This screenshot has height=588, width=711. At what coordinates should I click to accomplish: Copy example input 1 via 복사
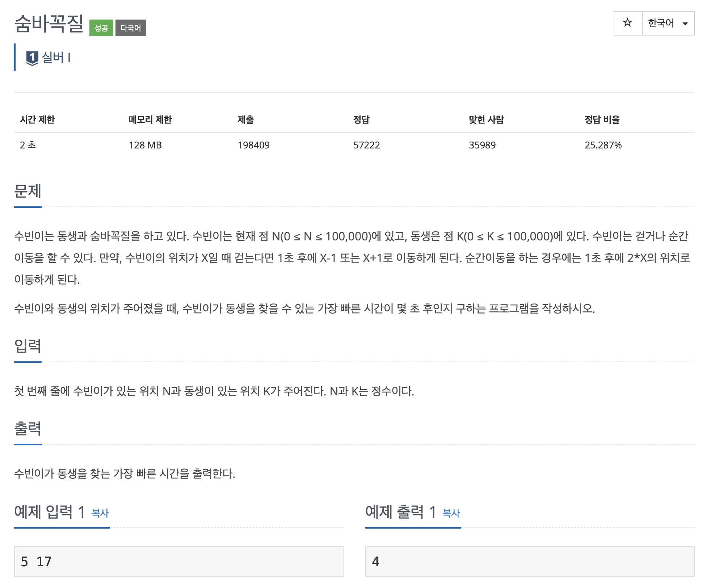pyautogui.click(x=100, y=513)
